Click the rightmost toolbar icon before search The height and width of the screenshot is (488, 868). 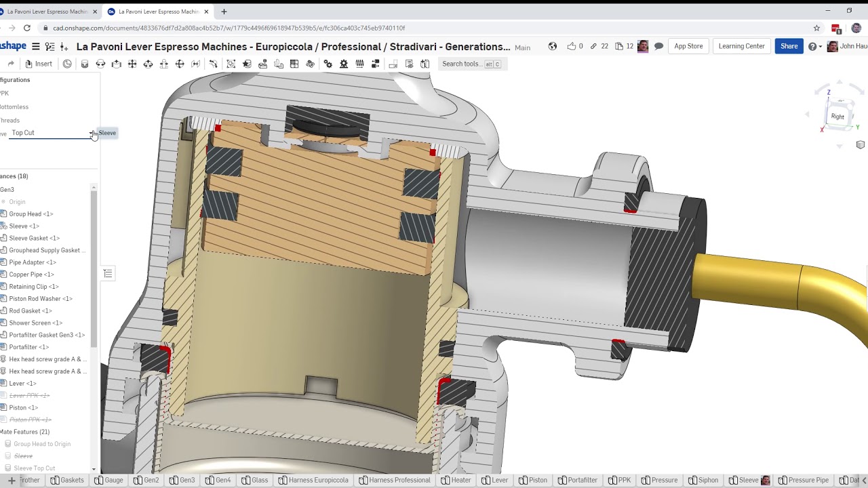click(425, 64)
